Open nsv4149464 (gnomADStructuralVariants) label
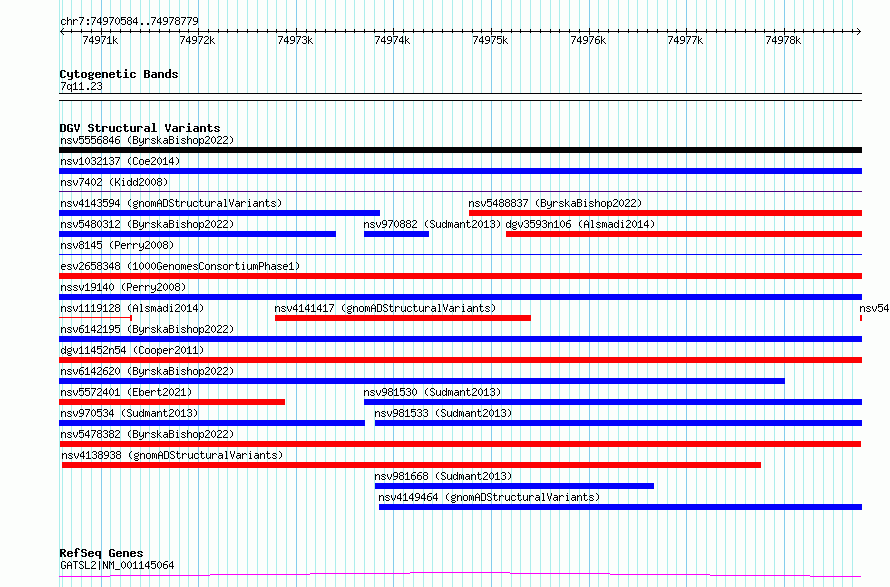 [x=489, y=497]
